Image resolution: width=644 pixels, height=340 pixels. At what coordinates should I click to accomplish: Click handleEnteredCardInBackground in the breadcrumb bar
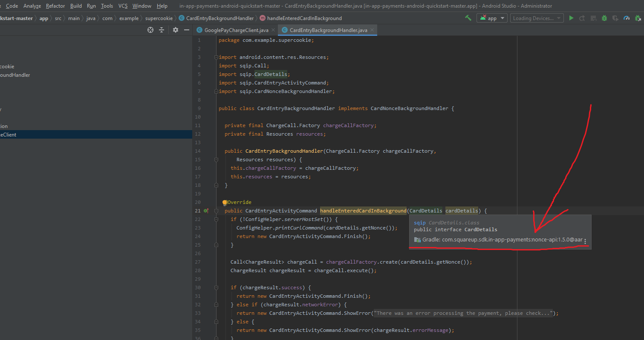304,18
